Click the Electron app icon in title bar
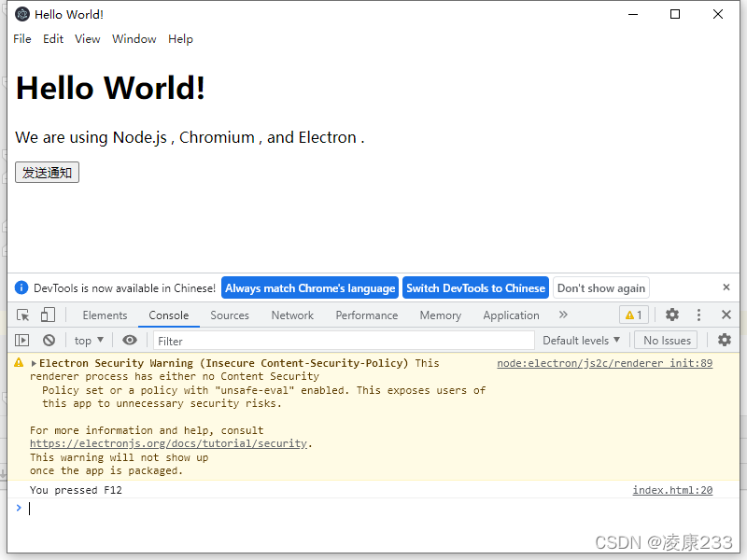This screenshot has height=560, width=747. (22, 14)
